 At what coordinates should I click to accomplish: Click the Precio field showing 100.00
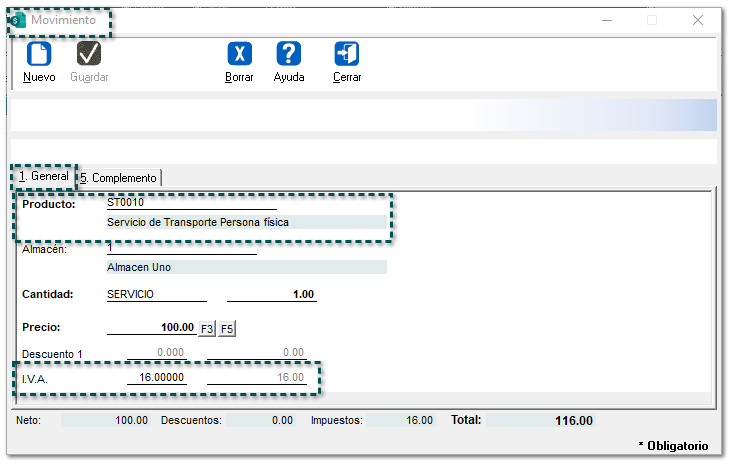(151, 327)
